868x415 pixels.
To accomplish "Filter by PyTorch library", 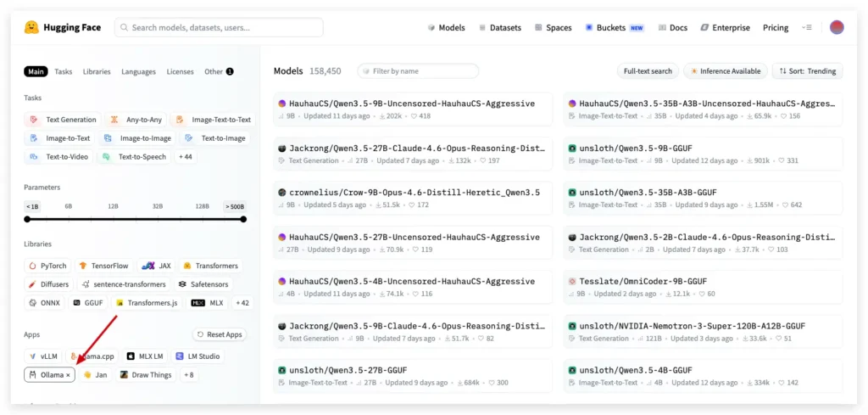I will 47,266.
